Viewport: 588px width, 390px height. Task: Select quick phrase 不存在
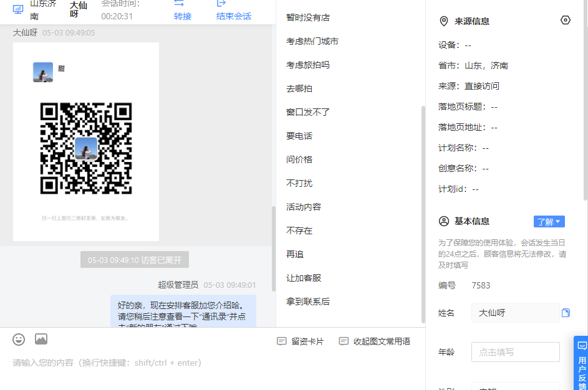click(x=299, y=231)
